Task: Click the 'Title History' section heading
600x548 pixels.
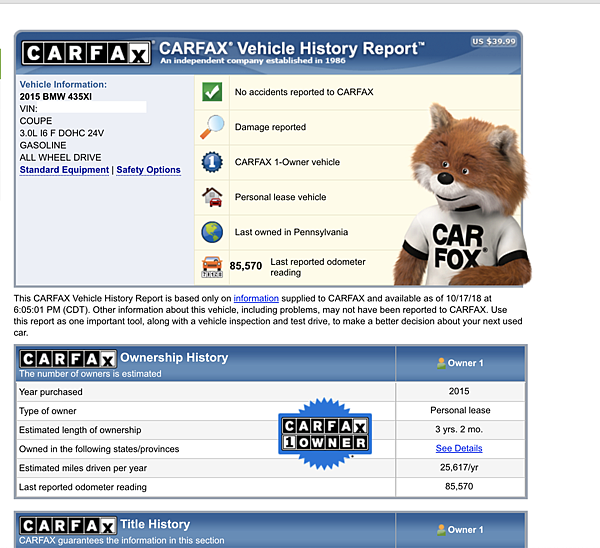Action: coord(155,524)
